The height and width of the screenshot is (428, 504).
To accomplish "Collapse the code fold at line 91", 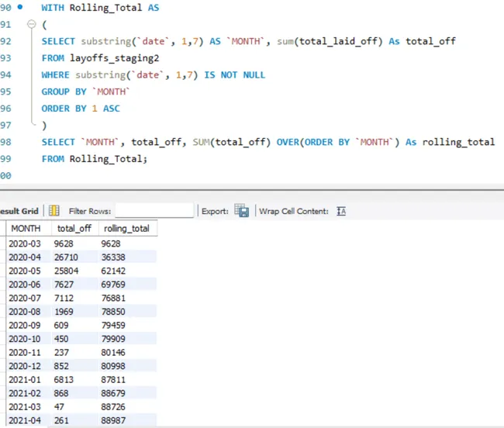I will tap(32, 24).
